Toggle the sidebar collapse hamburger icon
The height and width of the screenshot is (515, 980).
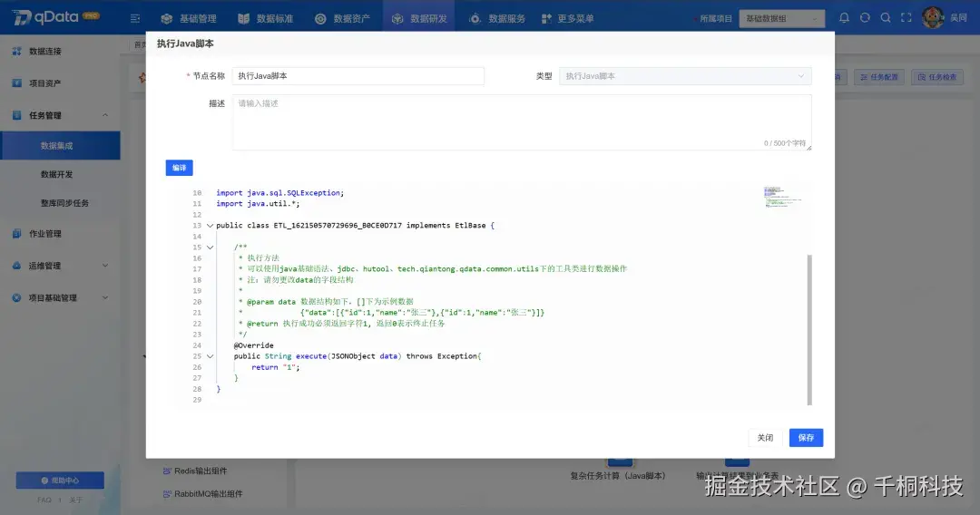(135, 19)
